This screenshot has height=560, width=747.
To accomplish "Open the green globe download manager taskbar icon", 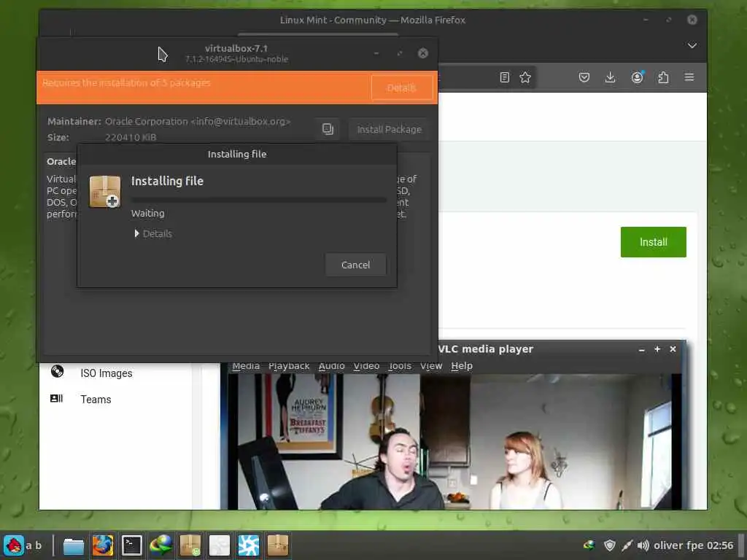I will pyautogui.click(x=160, y=545).
